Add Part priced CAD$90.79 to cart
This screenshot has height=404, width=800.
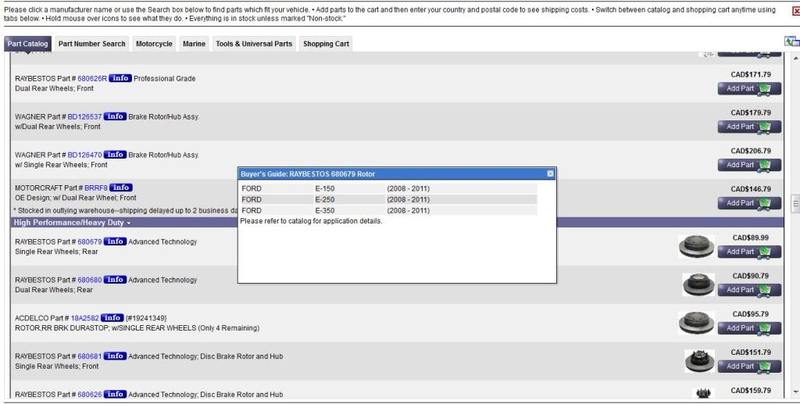click(749, 290)
